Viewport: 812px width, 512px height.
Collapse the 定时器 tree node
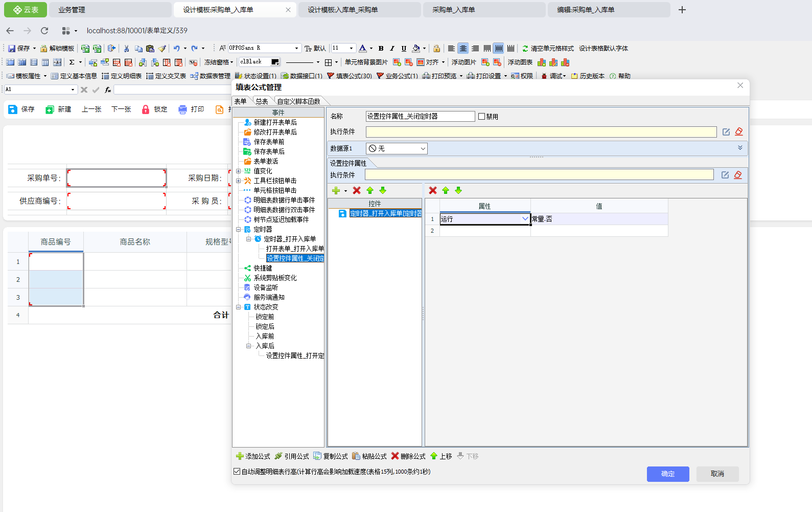coord(239,230)
